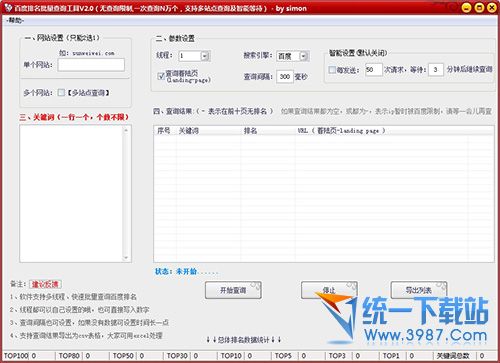Edit the 查询间隔 field showing 300
Image resolution: width=500 pixels, height=363 pixels.
click(285, 77)
